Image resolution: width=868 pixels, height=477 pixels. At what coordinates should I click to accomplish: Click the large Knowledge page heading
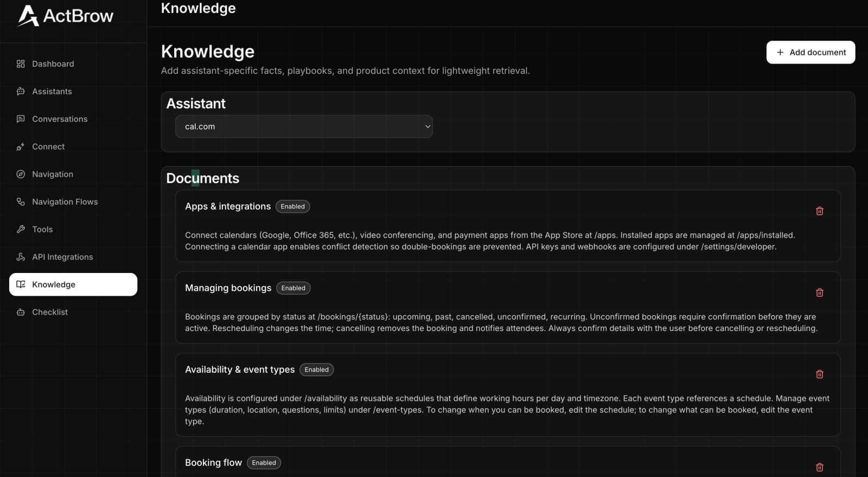[x=208, y=52]
